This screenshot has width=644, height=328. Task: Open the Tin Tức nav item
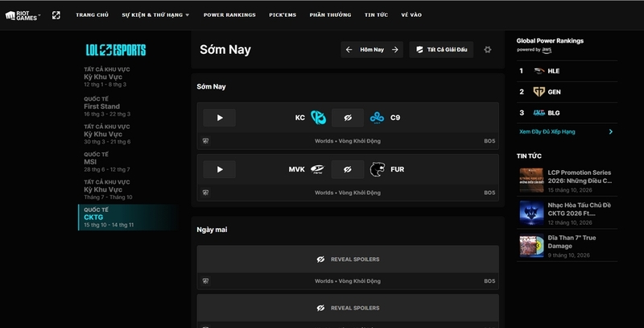pos(376,15)
